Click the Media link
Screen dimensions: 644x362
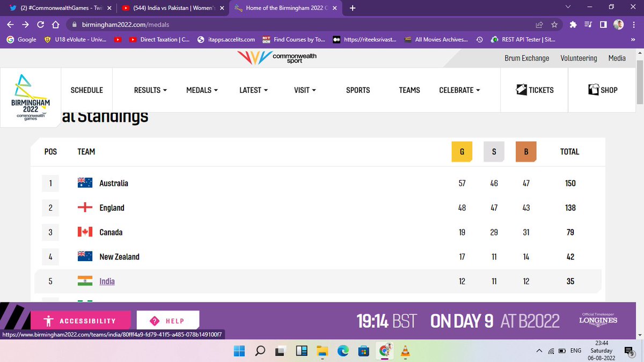(617, 58)
